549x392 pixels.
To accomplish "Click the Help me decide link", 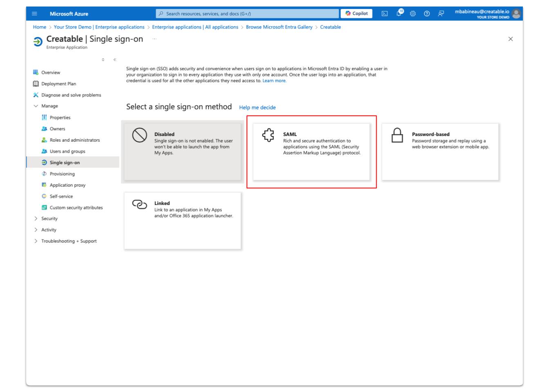I will click(257, 107).
